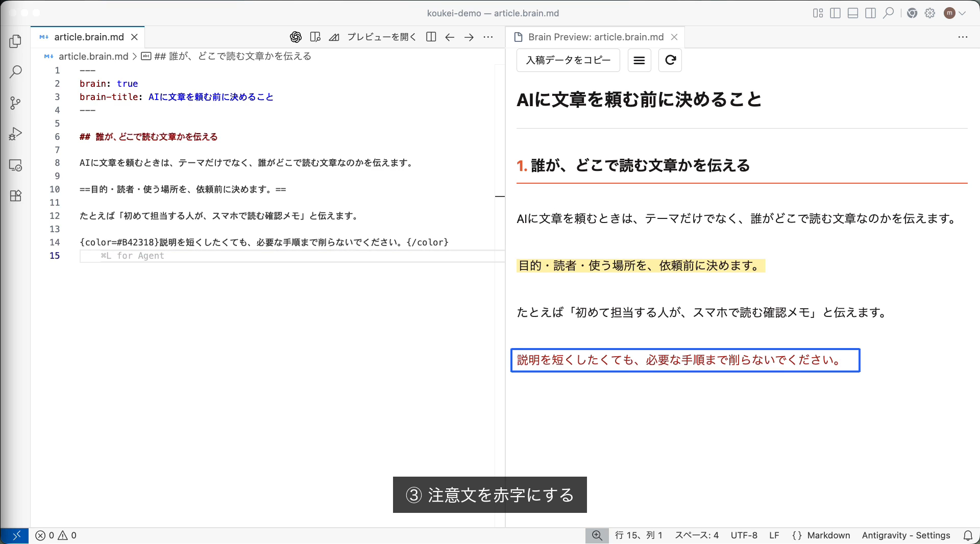
Task: Open the Explorer view in activity bar
Action: (15, 41)
